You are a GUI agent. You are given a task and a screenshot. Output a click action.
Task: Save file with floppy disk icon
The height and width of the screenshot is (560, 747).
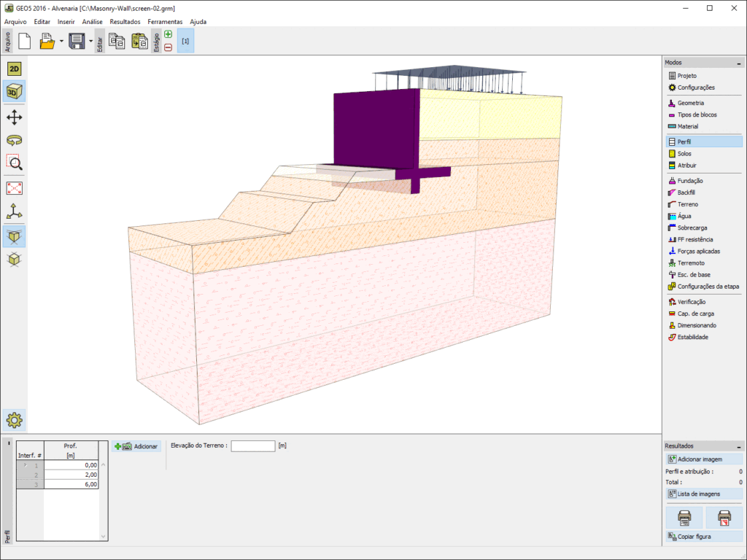pyautogui.click(x=77, y=41)
